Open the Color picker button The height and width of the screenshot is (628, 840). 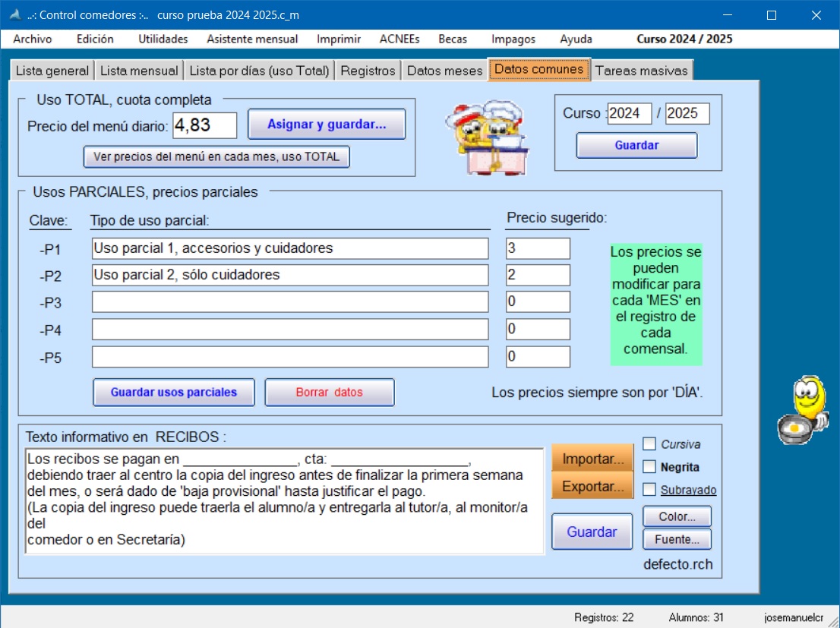coord(677,516)
